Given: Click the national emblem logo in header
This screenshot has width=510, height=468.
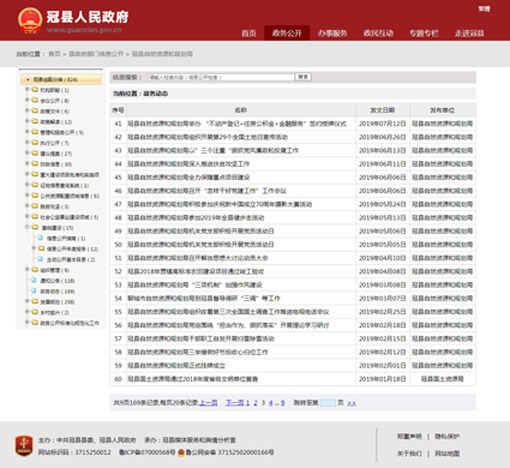Looking at the screenshot, I should [x=30, y=20].
